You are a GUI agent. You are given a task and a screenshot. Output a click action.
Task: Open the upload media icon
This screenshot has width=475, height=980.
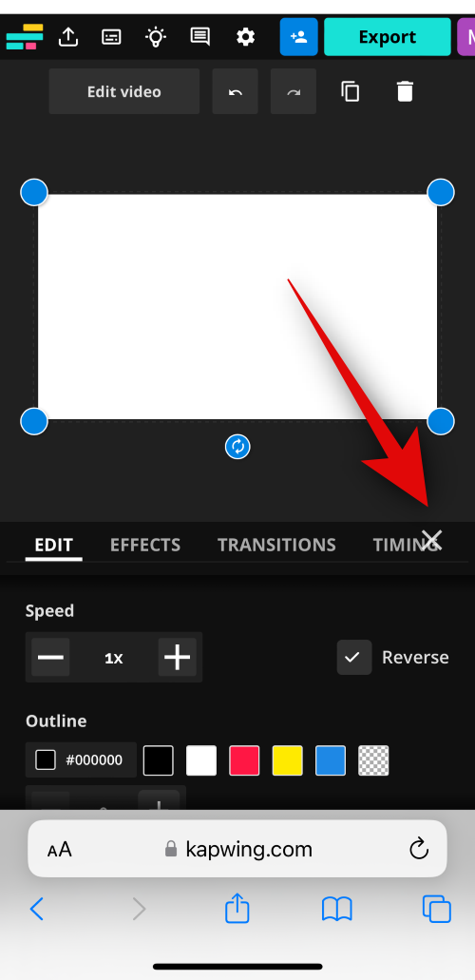[68, 37]
